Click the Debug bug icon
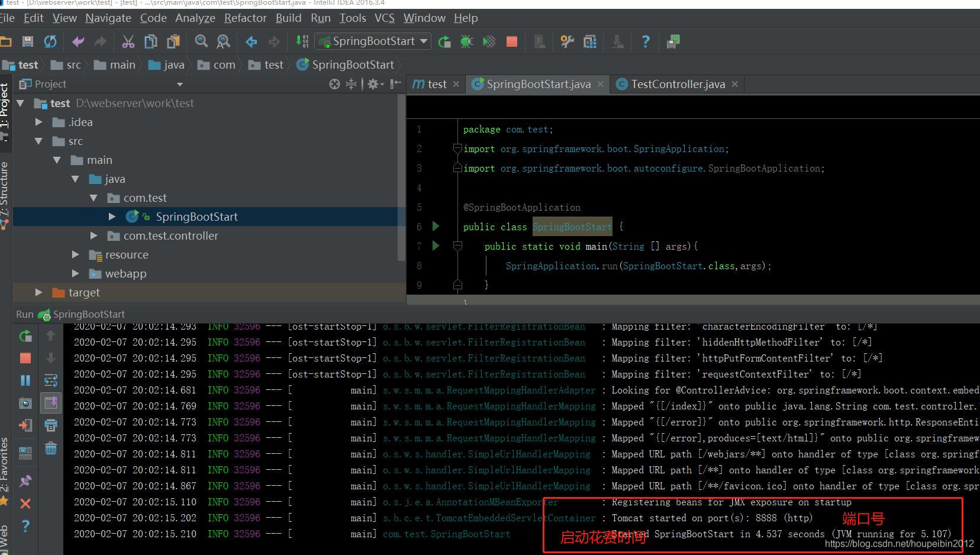980x555 pixels. coord(466,41)
